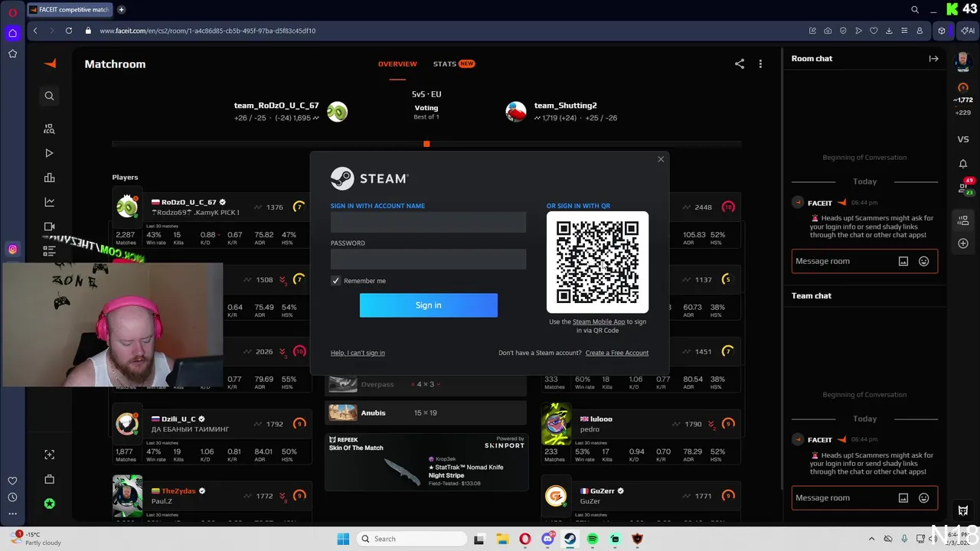
Task: Open player Dzili_U_C profile name
Action: (x=178, y=419)
